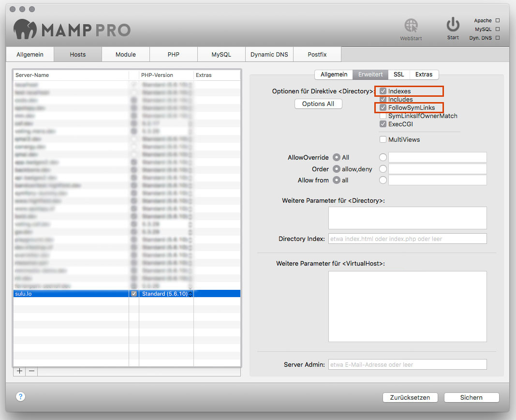Click the Server Admin input field
This screenshot has height=420, width=516.
click(407, 364)
